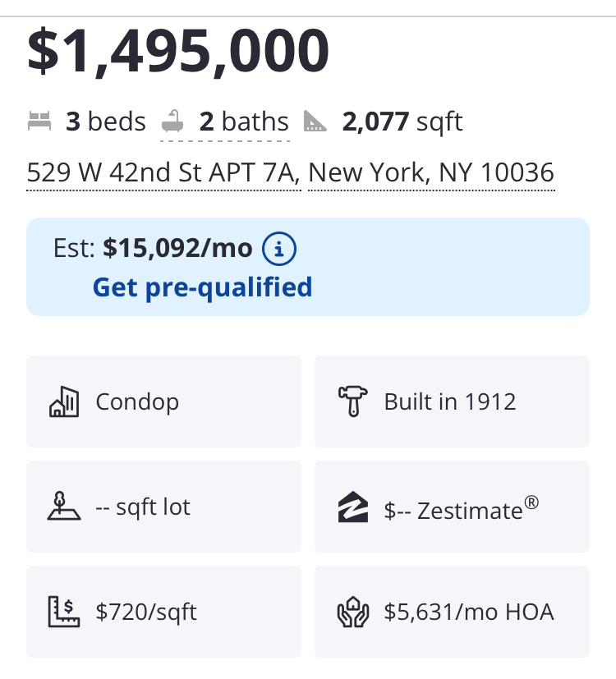Click the $-- Zestimate tile text
The height and width of the screenshot is (679, 616).
coord(461,509)
